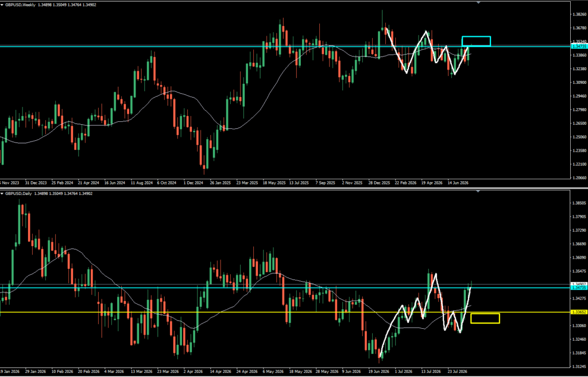Click the yellow 1.33652 price label
This screenshot has height=377, width=588.
(579, 312)
